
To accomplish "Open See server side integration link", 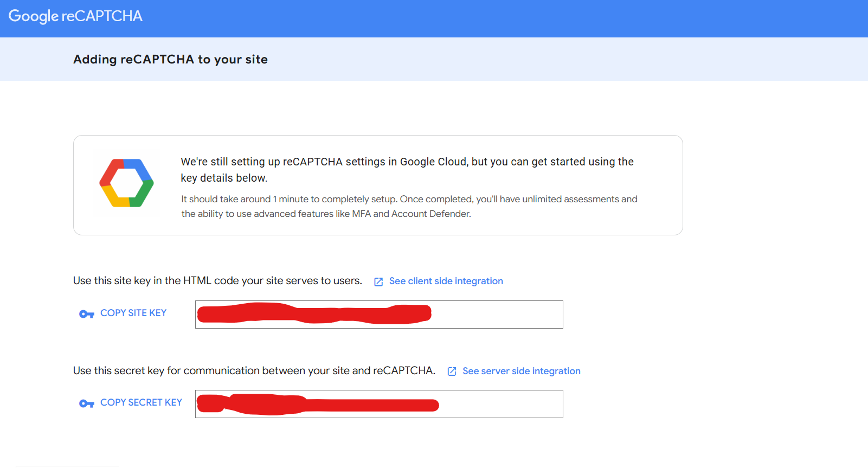I will [x=521, y=371].
